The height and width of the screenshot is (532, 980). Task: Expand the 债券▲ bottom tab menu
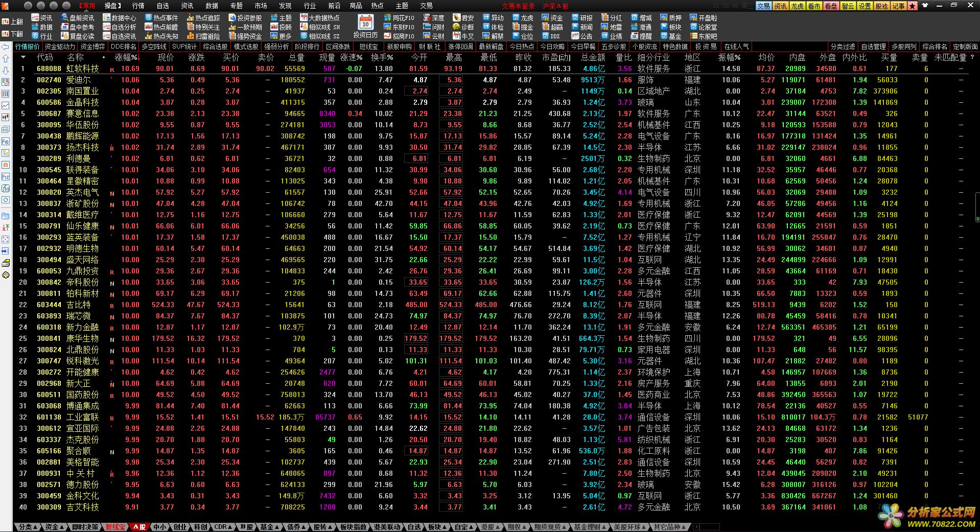(296, 527)
